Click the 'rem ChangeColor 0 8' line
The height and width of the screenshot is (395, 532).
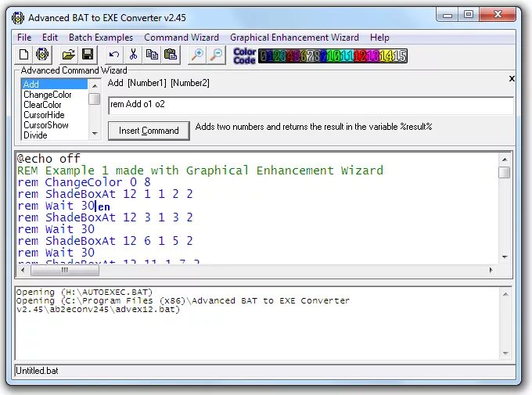(84, 182)
